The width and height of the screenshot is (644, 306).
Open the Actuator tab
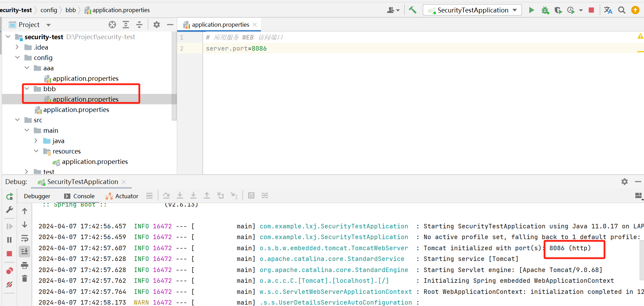(122, 196)
